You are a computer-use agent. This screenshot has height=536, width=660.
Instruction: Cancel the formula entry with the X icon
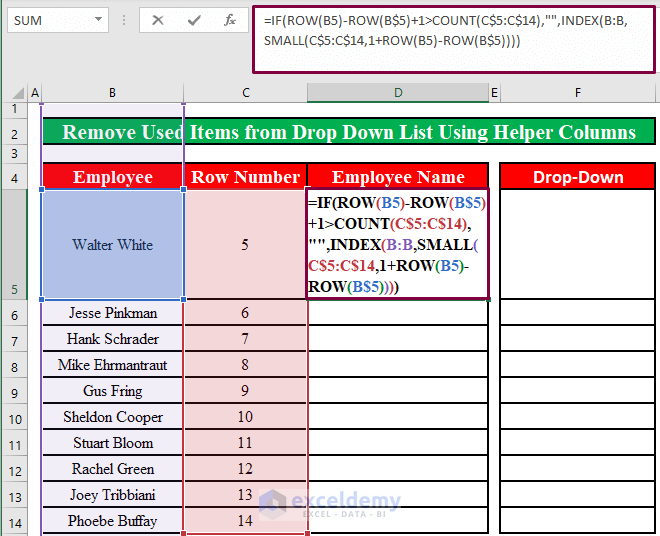pos(158,20)
